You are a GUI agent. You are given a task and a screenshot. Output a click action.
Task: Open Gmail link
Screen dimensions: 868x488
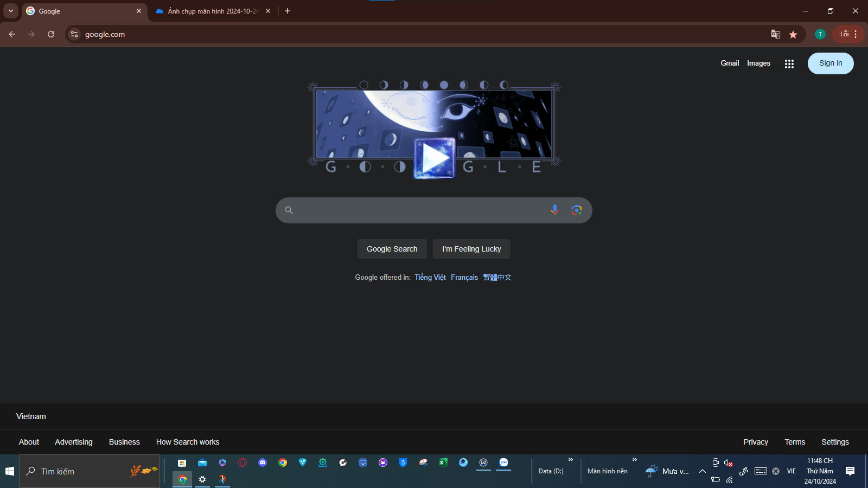coord(730,63)
